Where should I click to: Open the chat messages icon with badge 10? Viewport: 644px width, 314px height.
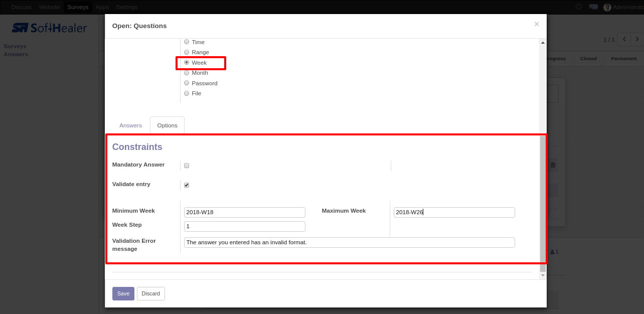click(593, 7)
